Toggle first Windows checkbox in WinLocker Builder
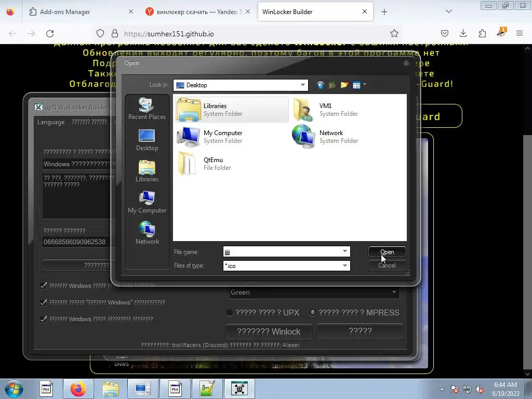532x399 pixels. [x=43, y=286]
